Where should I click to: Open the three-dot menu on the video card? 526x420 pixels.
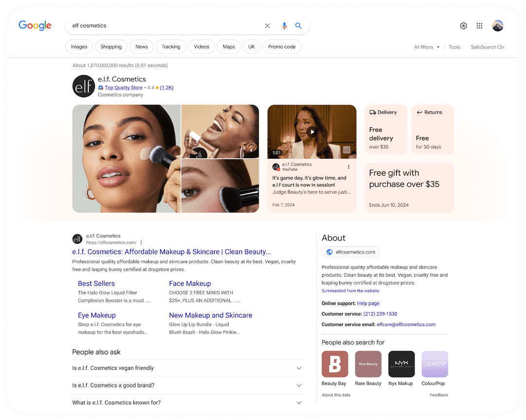click(349, 167)
